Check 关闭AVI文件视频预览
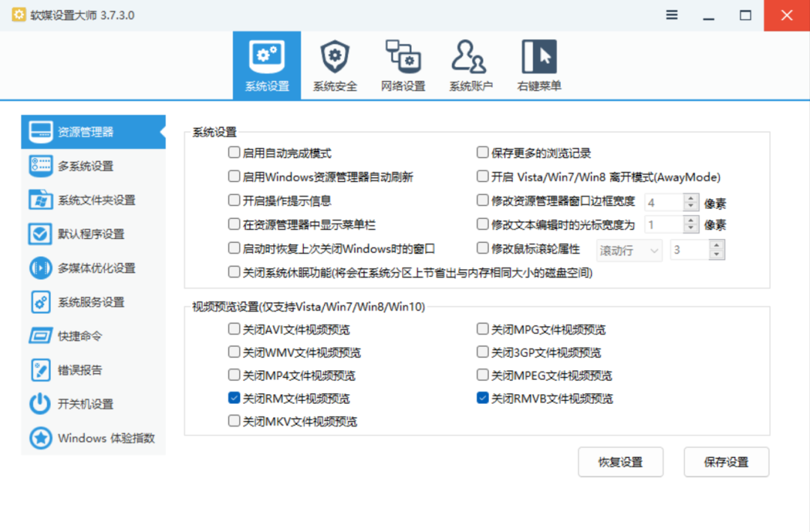810x532 pixels. click(234, 329)
